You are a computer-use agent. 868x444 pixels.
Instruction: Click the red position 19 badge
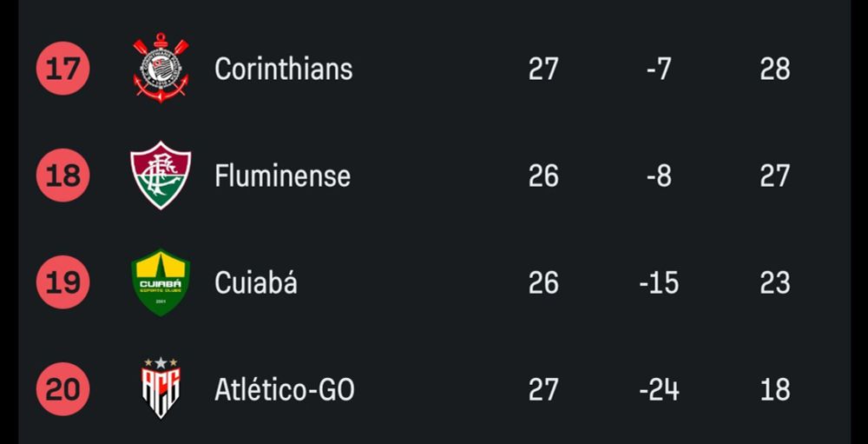tap(62, 282)
